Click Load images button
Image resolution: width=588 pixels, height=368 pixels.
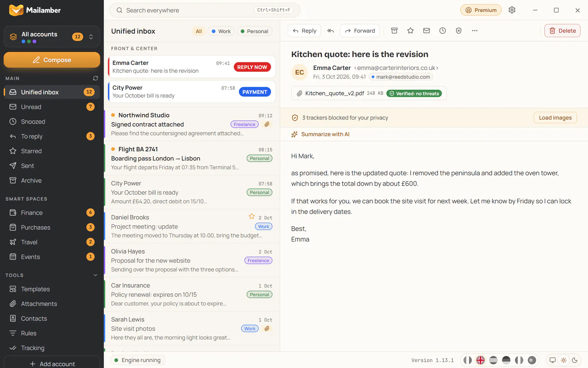[x=555, y=118]
